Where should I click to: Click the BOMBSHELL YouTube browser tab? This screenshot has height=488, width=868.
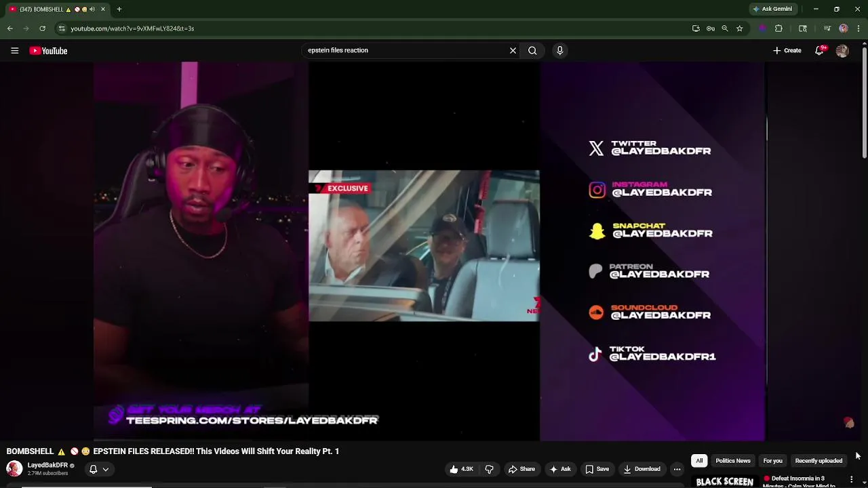(x=56, y=9)
